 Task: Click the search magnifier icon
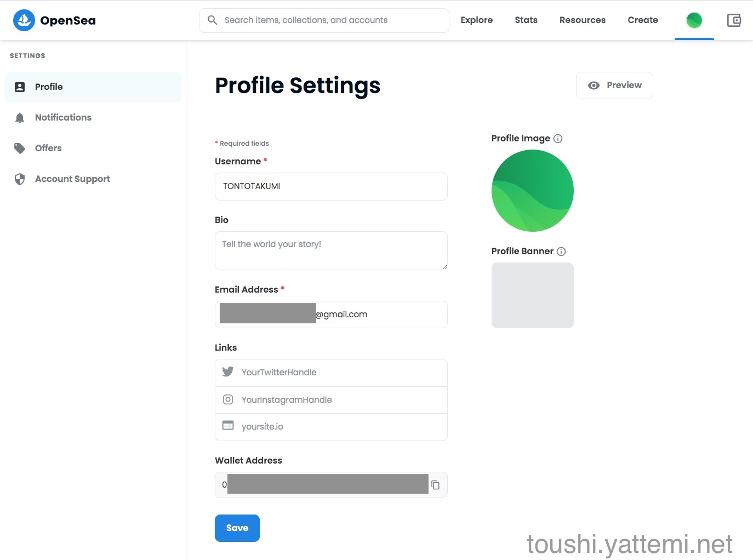point(212,20)
